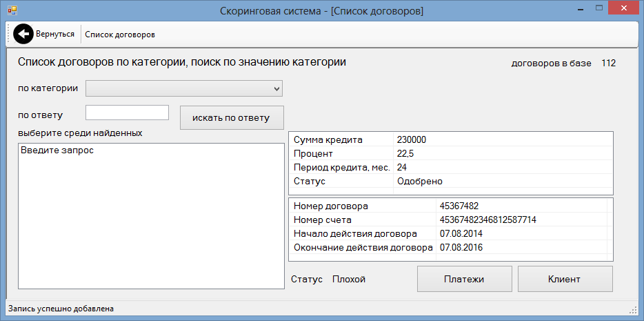Click the status bar message Запись успешно добавлена

[61, 309]
